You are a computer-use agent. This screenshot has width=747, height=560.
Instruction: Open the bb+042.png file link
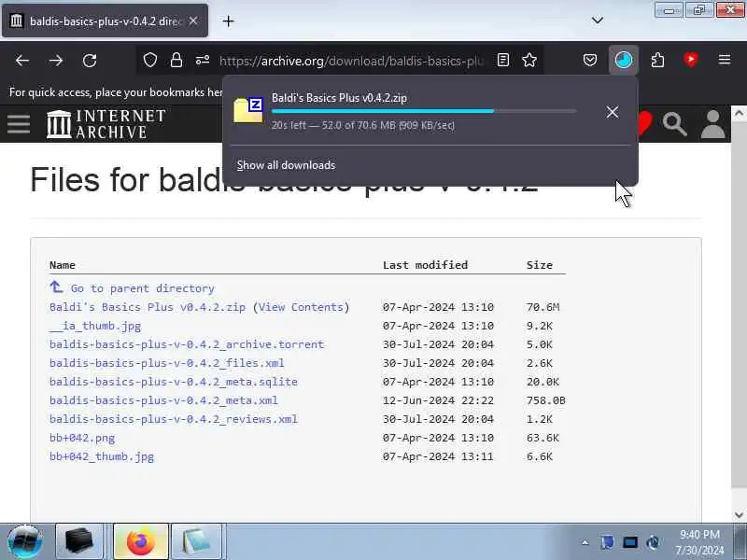[82, 438]
